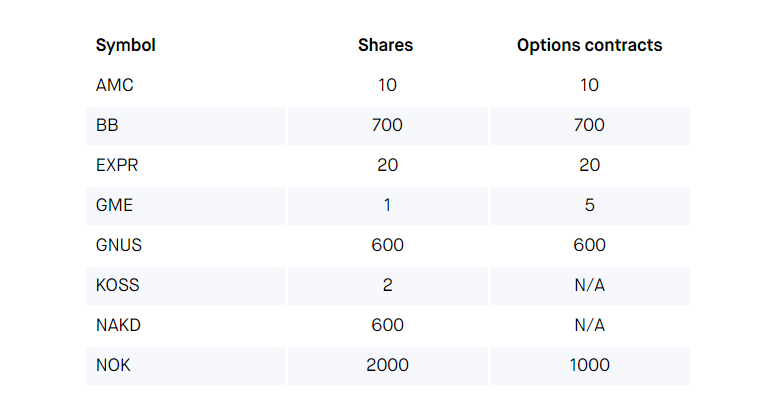Click the Options contracts column header
784x411 pixels.
(x=589, y=45)
